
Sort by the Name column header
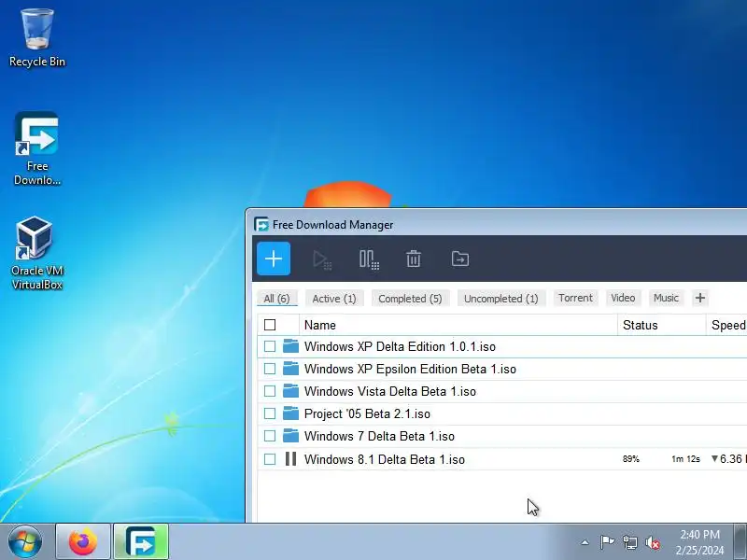[x=458, y=325]
